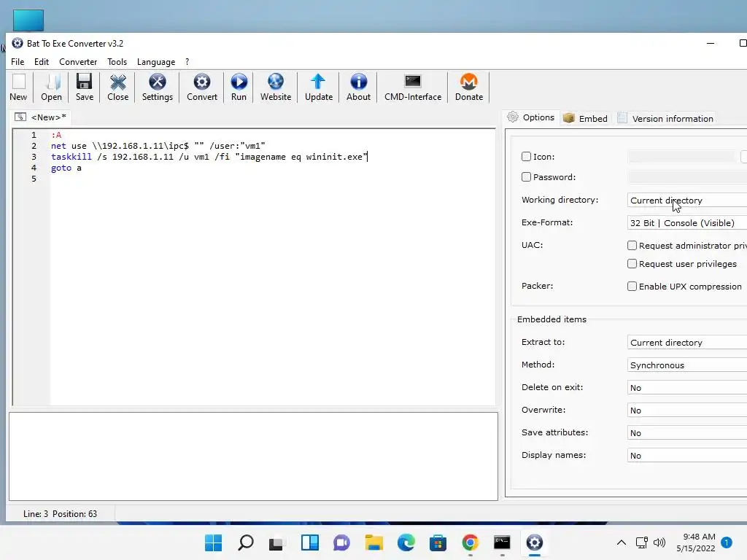Switch to Version information tab

(x=665, y=119)
